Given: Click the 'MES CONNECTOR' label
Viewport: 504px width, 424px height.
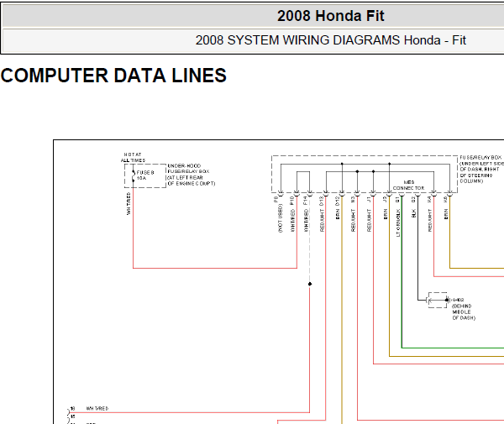Looking at the screenshot, I should click(408, 185).
